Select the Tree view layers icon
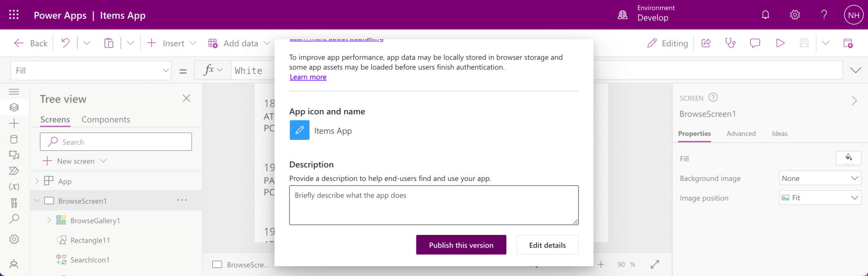 pos(14,107)
